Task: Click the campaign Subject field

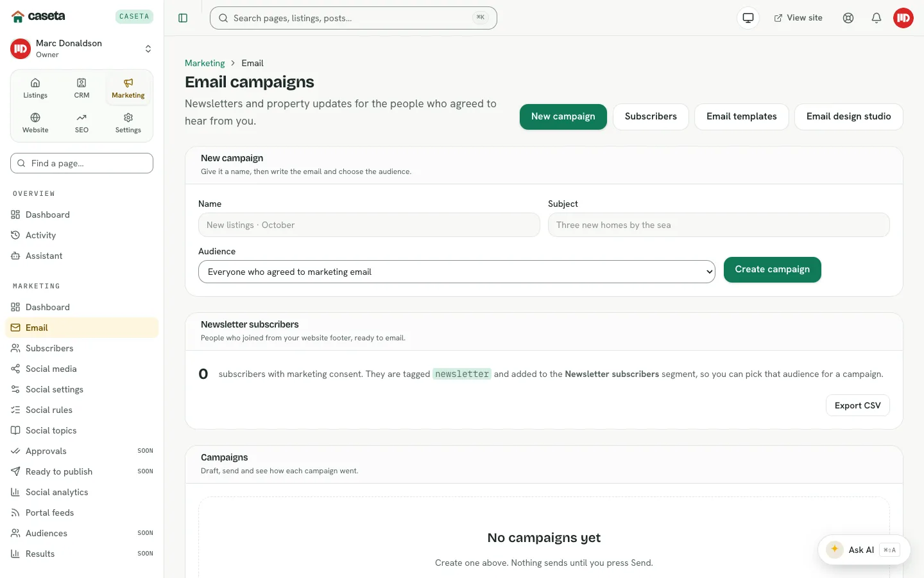Action: point(719,225)
